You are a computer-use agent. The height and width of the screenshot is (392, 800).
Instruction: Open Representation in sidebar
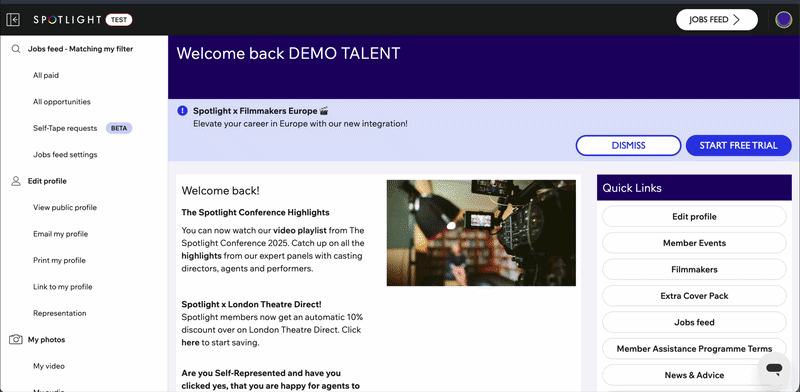(60, 313)
